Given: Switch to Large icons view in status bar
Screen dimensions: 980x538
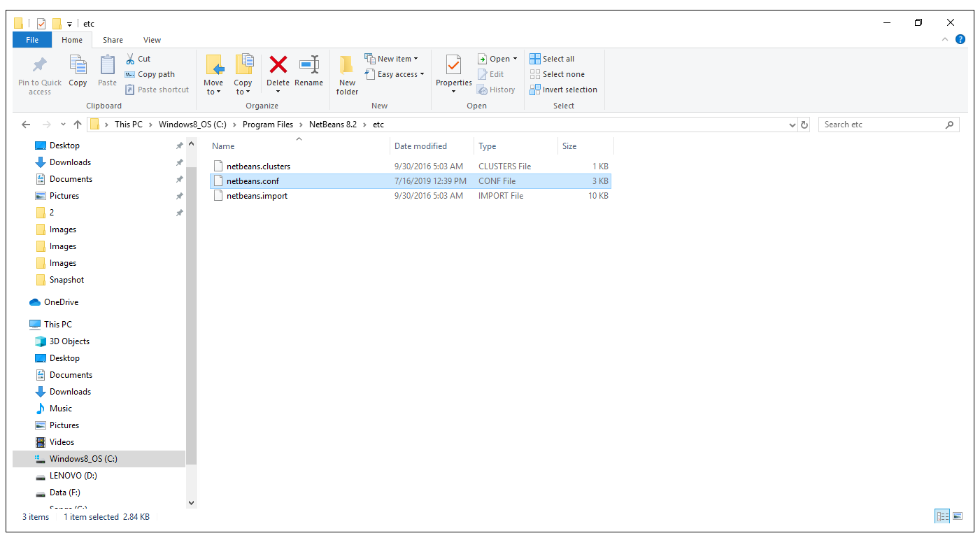Looking at the screenshot, I should pos(958,516).
